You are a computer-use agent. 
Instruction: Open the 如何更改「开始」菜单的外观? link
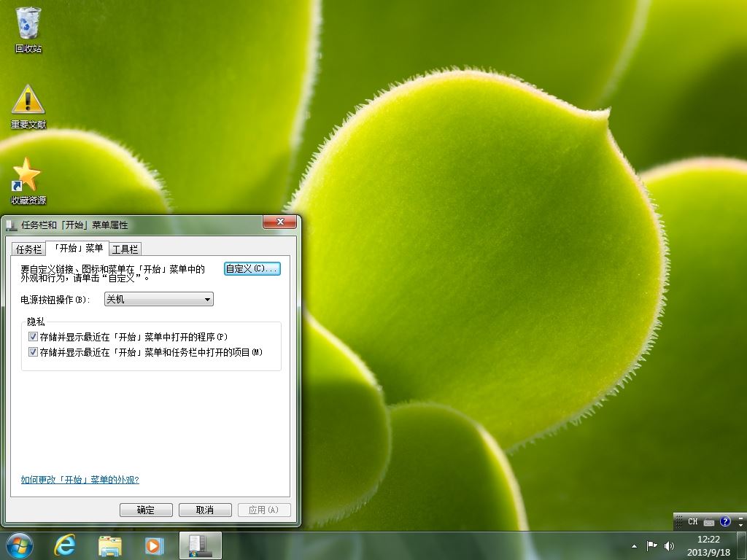80,480
